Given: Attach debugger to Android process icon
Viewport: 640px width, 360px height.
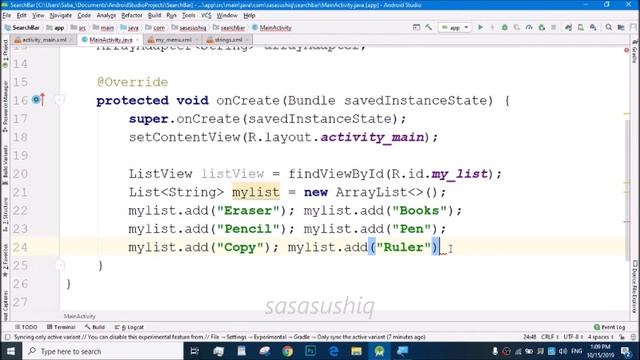Looking at the screenshot, I should pos(542,27).
